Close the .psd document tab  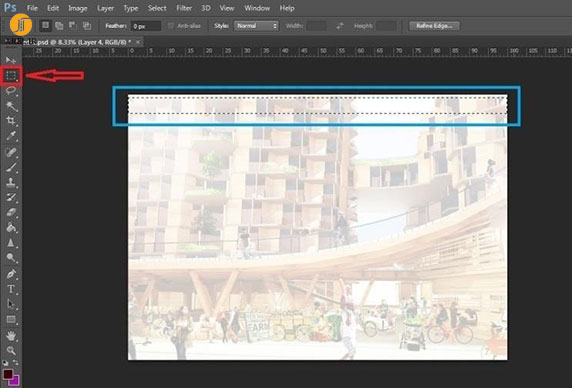(138, 42)
